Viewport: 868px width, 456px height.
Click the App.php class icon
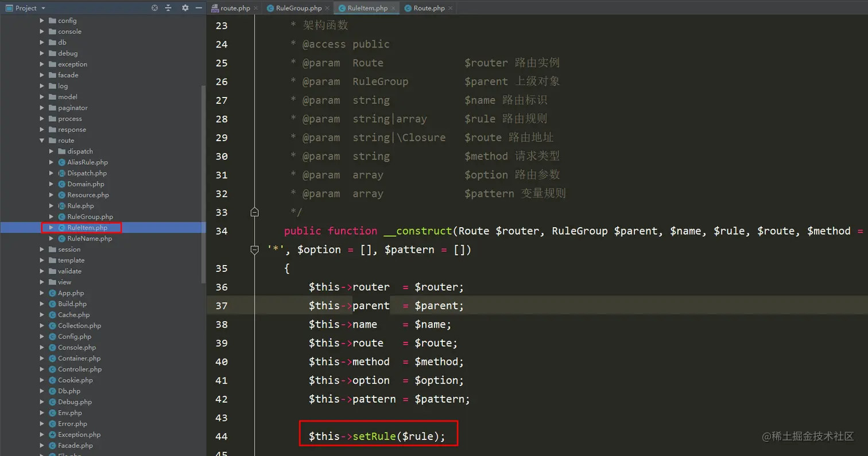tap(52, 293)
